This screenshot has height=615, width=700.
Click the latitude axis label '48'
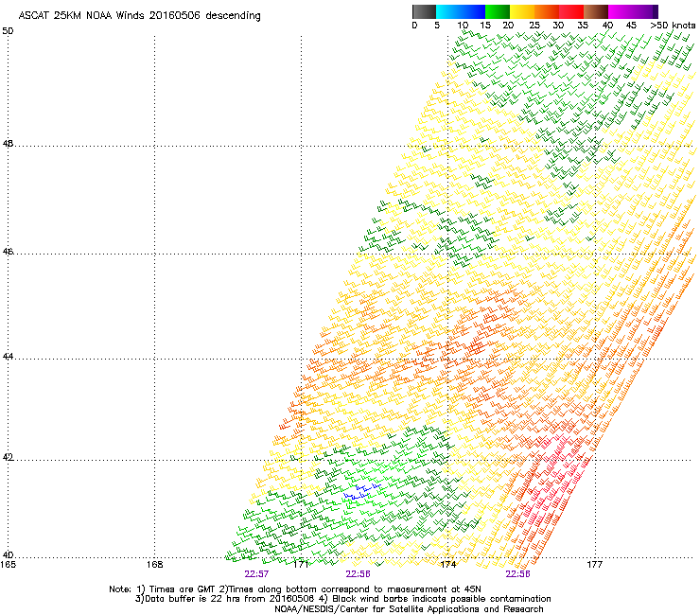coord(8,144)
